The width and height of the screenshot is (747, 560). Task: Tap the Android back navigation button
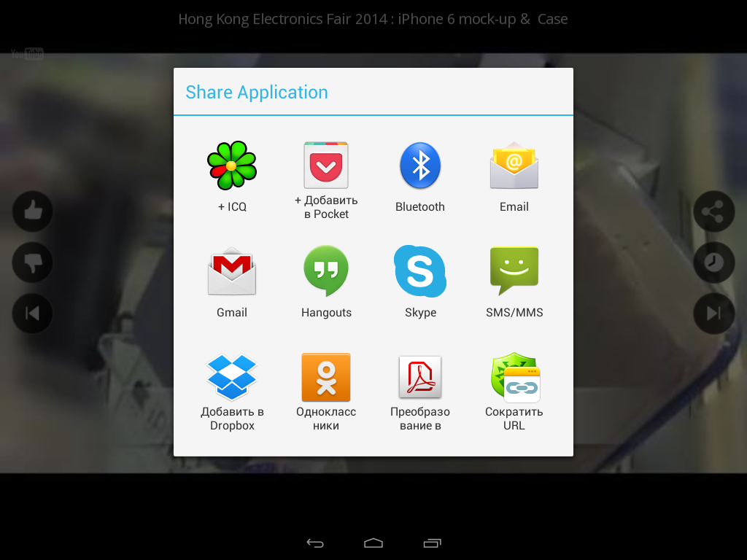(315, 542)
